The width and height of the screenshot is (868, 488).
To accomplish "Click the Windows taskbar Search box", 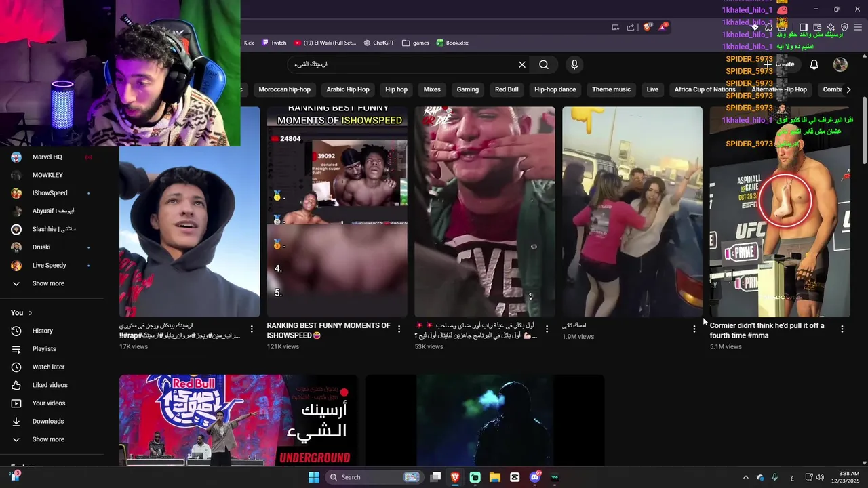I will [374, 477].
